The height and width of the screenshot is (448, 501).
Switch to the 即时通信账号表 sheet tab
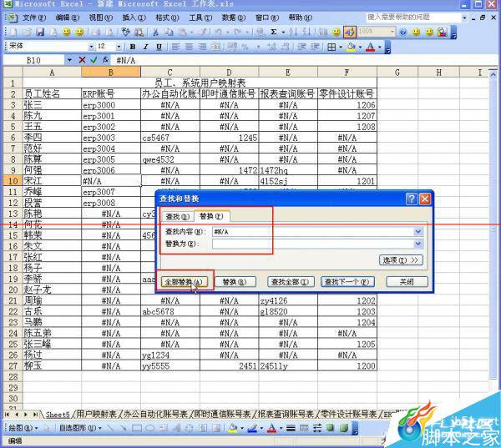222,415
